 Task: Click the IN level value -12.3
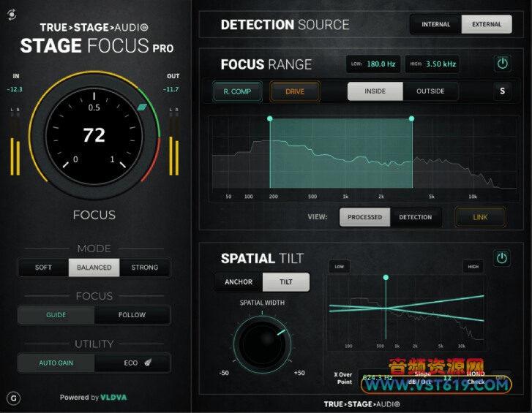coord(15,89)
